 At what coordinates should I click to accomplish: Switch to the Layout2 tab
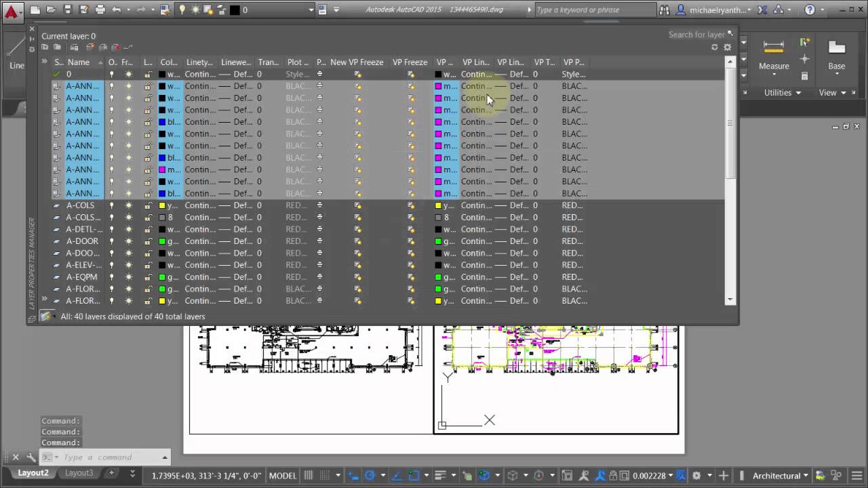33,473
